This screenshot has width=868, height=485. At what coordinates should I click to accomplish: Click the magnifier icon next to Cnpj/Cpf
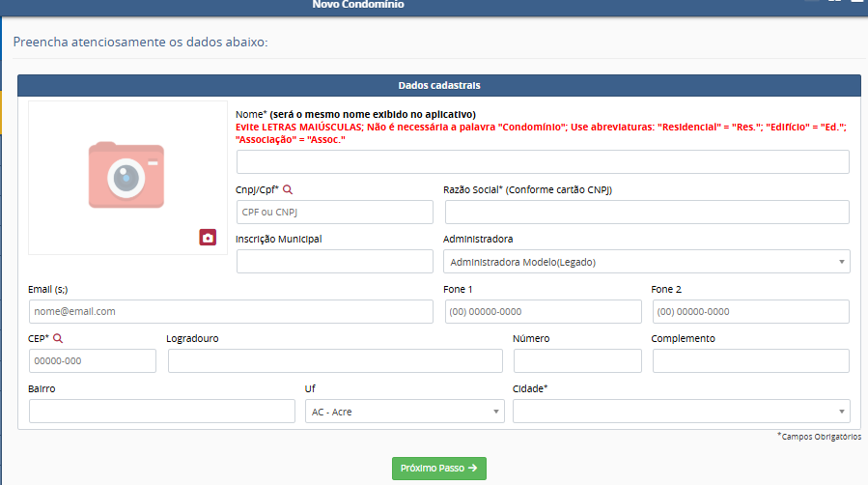click(287, 190)
